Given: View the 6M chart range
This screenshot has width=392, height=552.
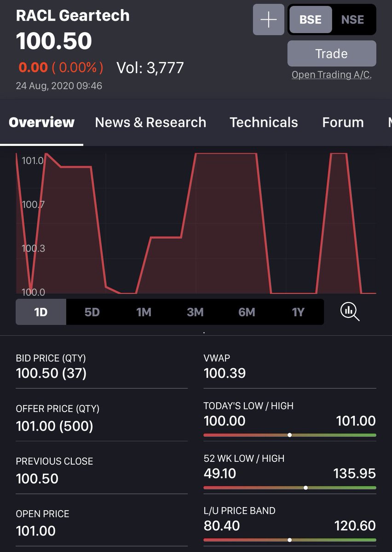Looking at the screenshot, I should click(247, 312).
